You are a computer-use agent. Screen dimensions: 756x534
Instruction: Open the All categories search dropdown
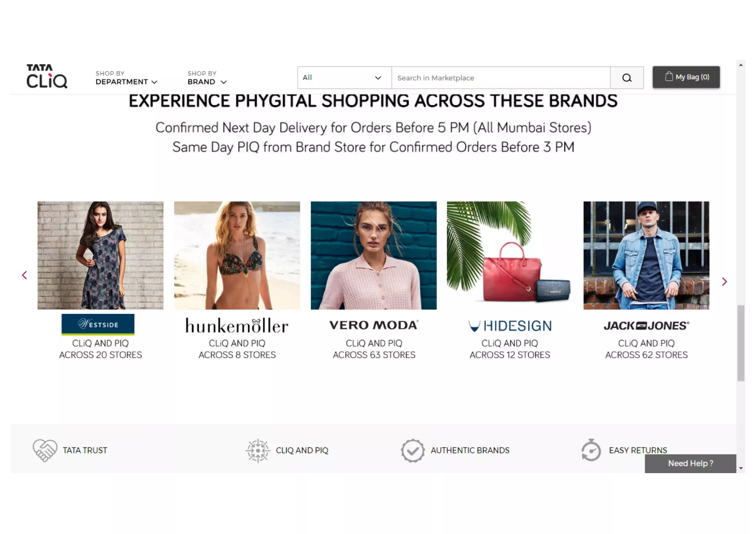[x=344, y=78]
